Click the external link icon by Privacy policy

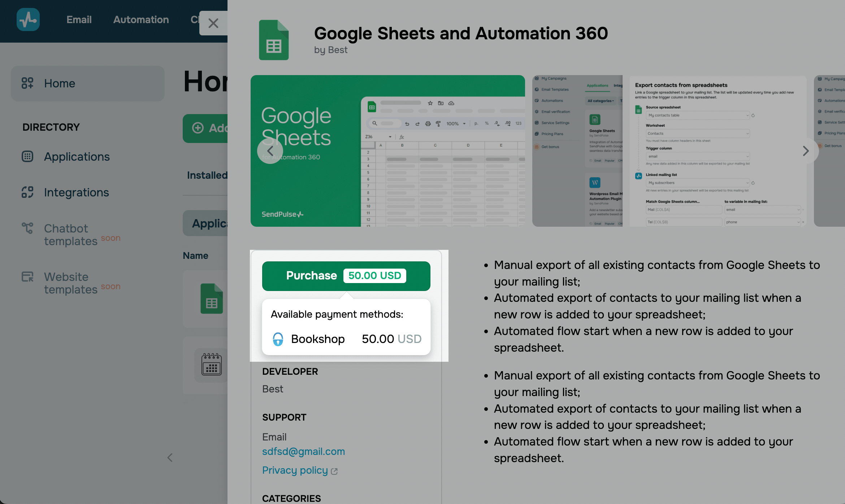coord(334,471)
